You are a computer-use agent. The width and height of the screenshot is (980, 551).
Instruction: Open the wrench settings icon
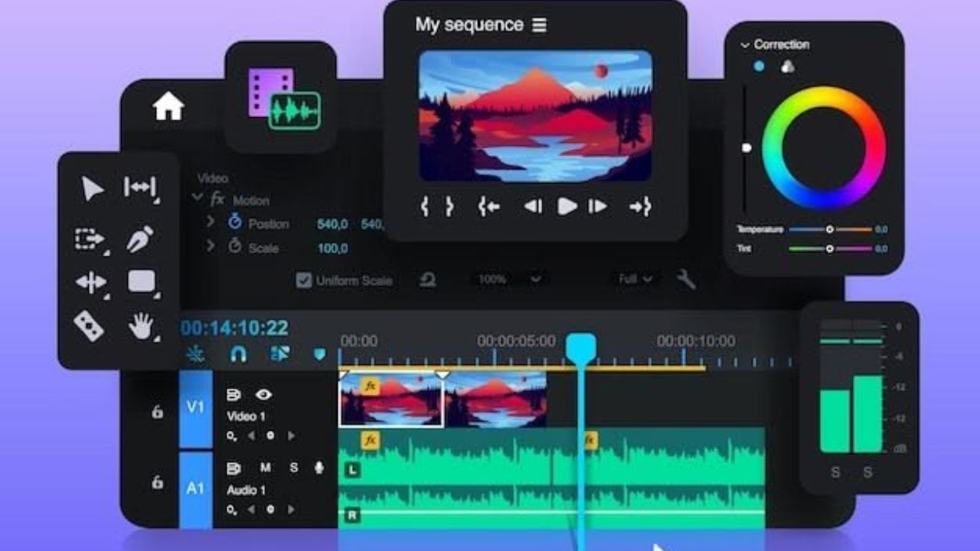[686, 279]
